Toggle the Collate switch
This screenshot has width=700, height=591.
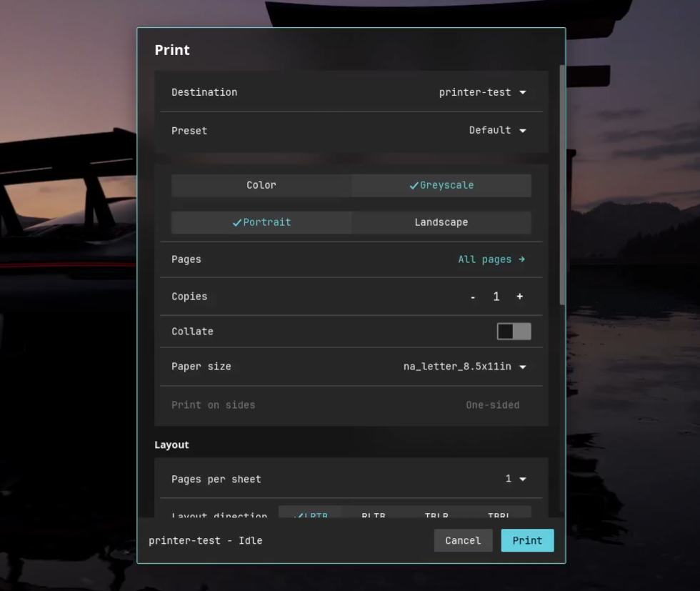514,332
